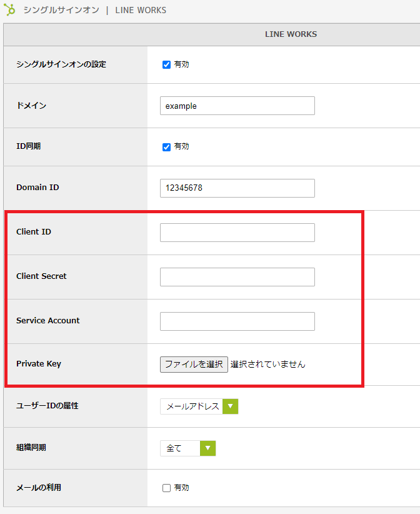Viewport: 420px width, 514px height.
Task: Click the ユーザーIDの属性 label
Action: coord(47,406)
